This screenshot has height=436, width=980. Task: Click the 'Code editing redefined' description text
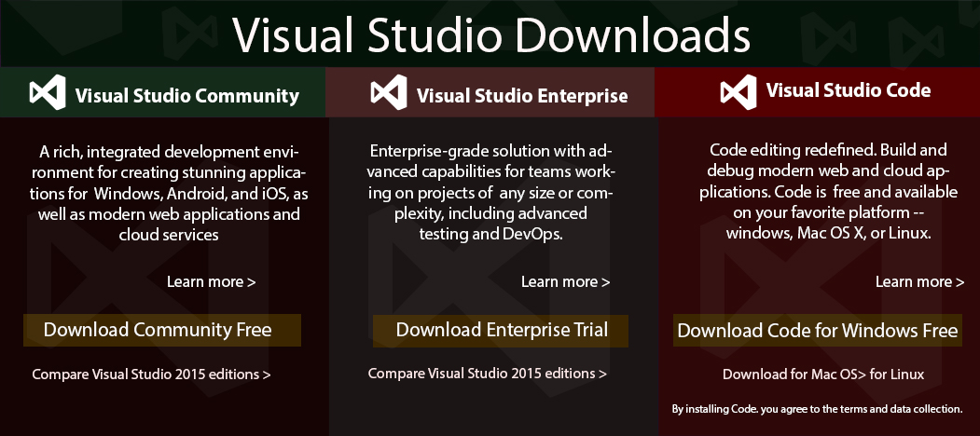point(829,192)
